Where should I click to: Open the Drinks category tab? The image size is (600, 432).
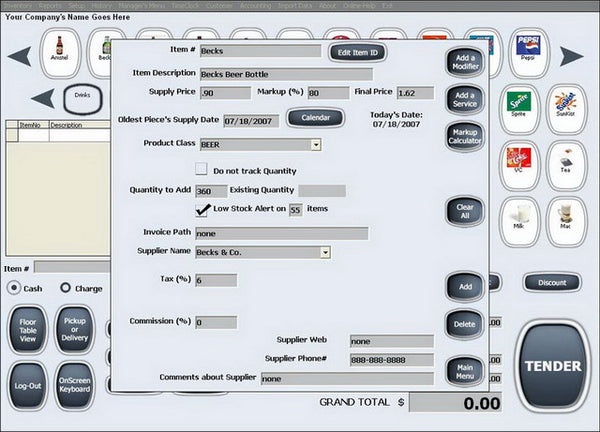click(83, 99)
